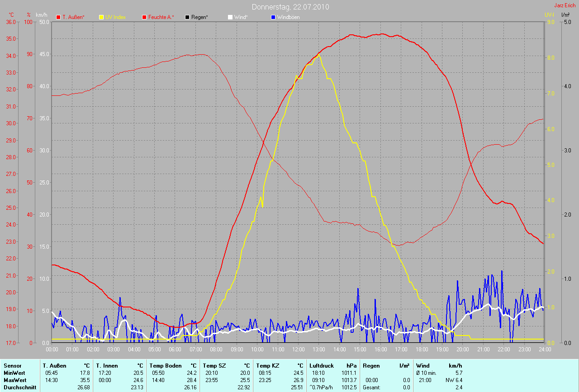Select the "Regen*" legend label

tap(199, 17)
